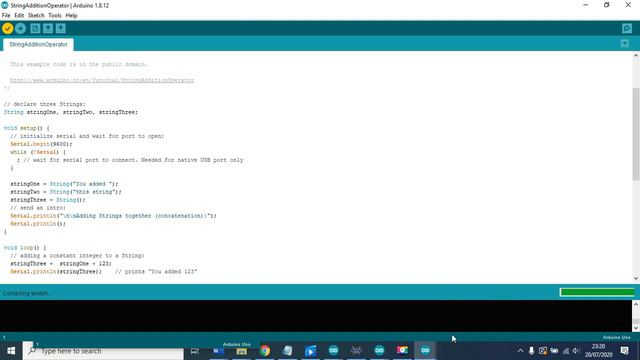This screenshot has height=360, width=640.
Task: Open the Movies & TV taskbar icon
Action: click(x=311, y=351)
